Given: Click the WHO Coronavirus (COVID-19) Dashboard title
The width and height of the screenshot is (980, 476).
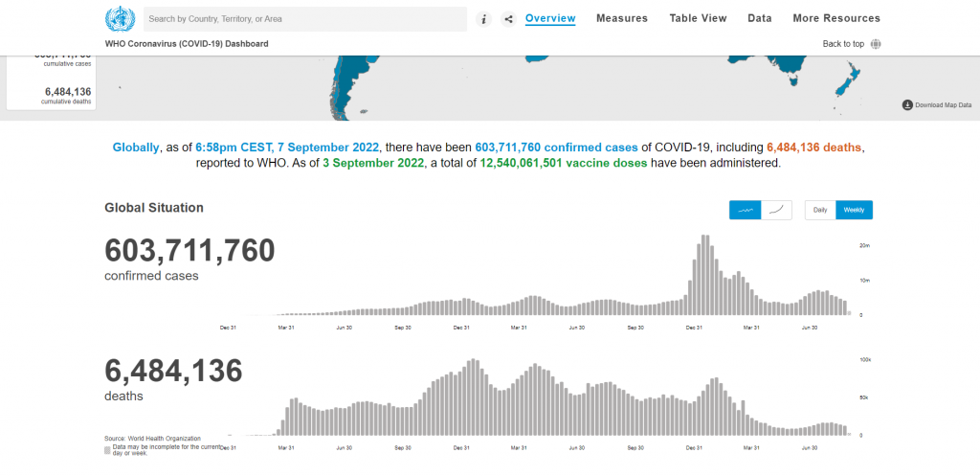Looking at the screenshot, I should pos(187,44).
